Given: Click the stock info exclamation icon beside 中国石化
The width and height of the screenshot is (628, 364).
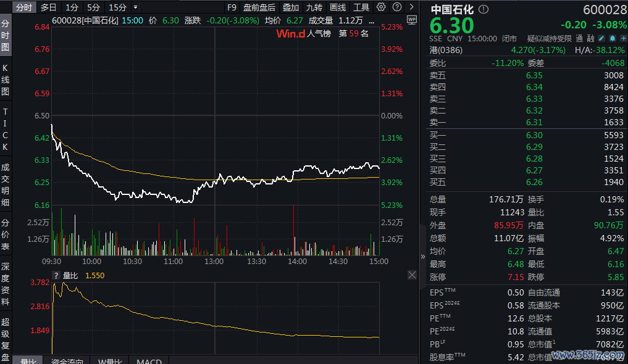Looking at the screenshot, I should point(483,10).
